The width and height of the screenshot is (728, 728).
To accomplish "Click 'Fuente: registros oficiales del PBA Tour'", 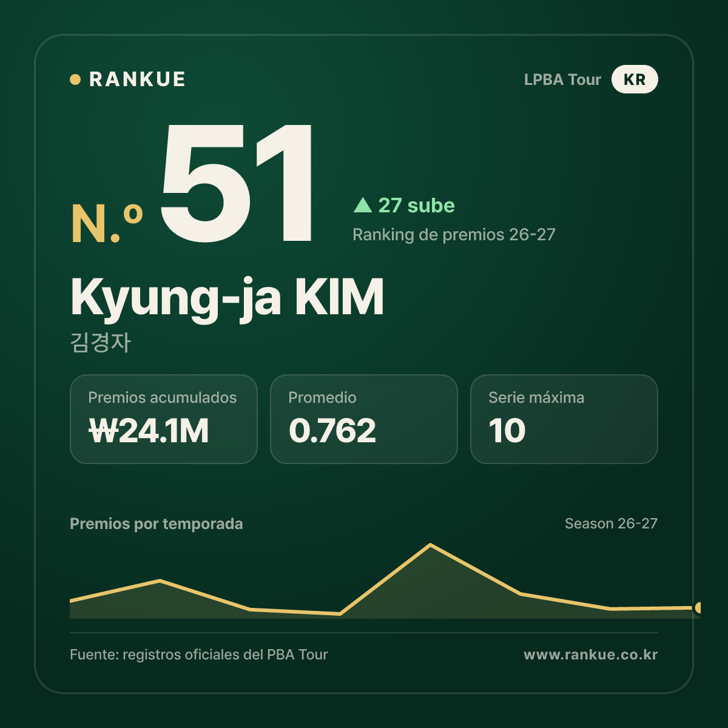I will point(199,655).
